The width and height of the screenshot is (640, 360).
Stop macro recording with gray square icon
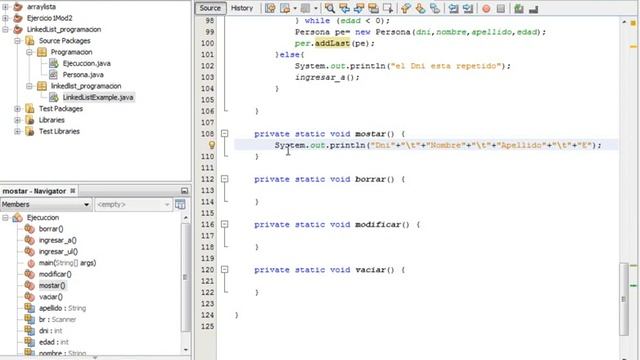[x=501, y=9]
